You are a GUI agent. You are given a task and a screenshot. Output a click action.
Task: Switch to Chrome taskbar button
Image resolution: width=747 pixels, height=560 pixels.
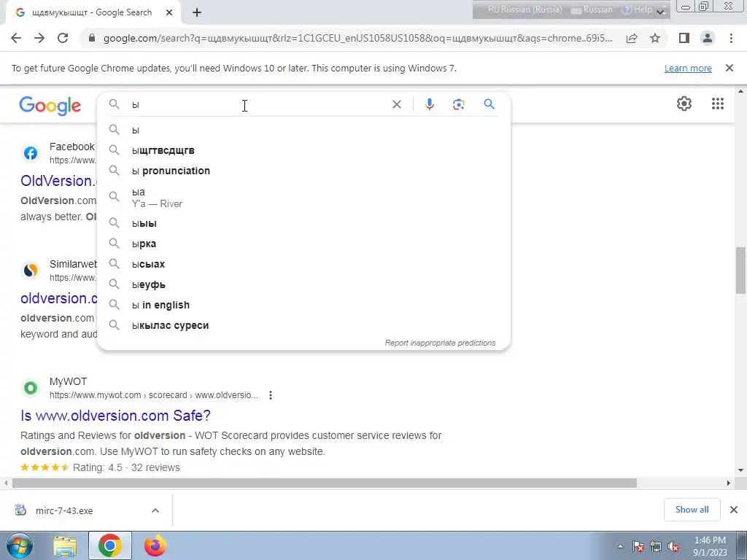[x=110, y=546]
